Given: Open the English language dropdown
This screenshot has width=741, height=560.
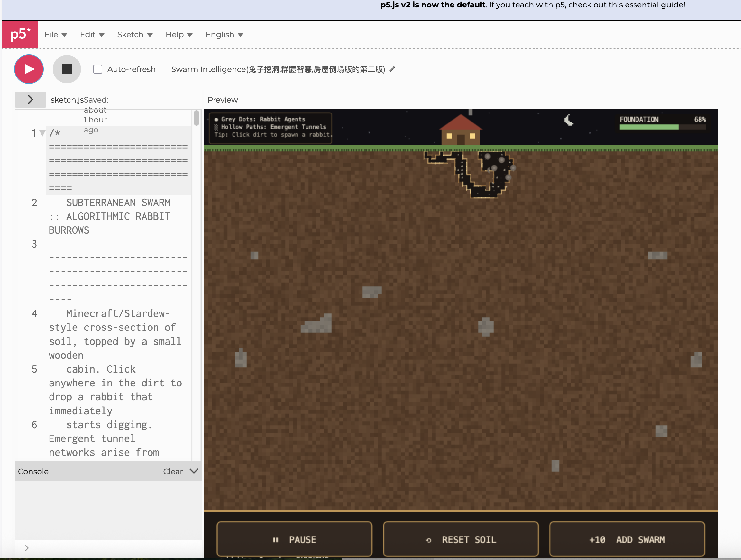Looking at the screenshot, I should point(224,35).
